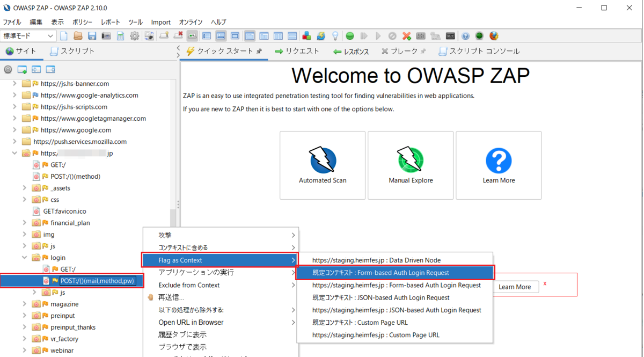Add a custom breakpoint with the red X icon

pyautogui.click(x=407, y=36)
